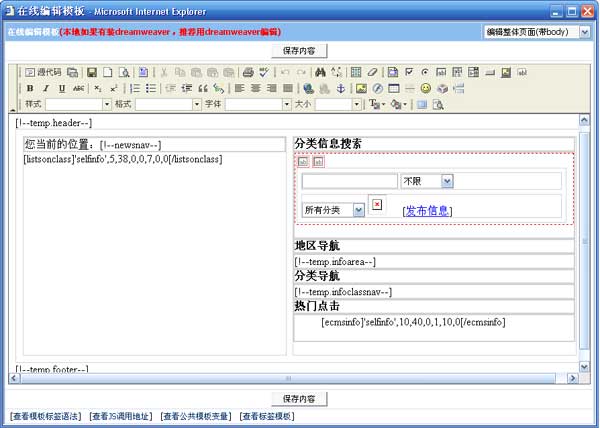Click the Save disk icon in toolbar
600x428 pixels.
92,73
